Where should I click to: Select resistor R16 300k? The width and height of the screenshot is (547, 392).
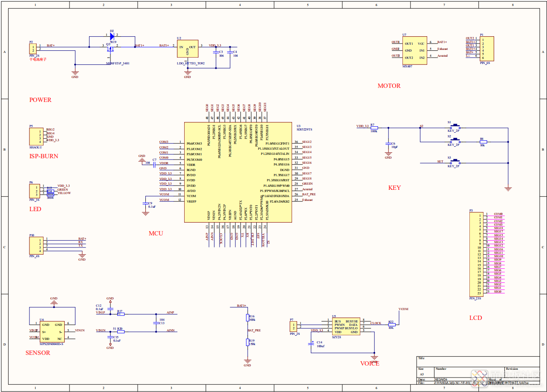247,318
